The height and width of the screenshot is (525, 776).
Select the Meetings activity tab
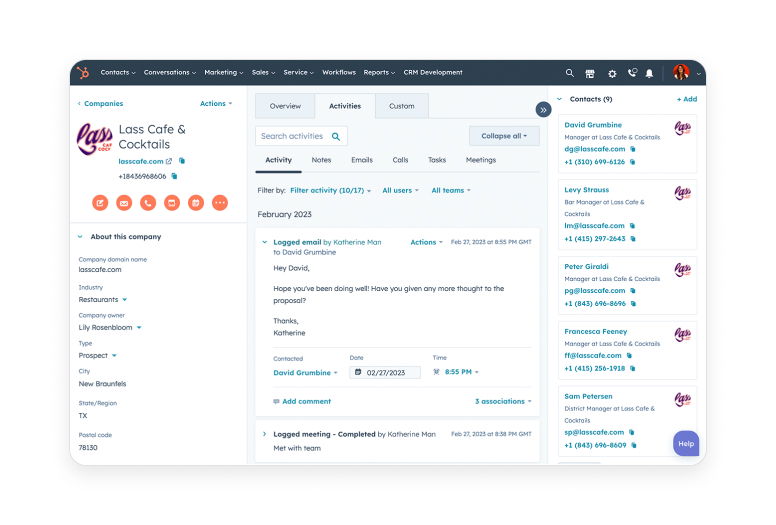pyautogui.click(x=481, y=160)
